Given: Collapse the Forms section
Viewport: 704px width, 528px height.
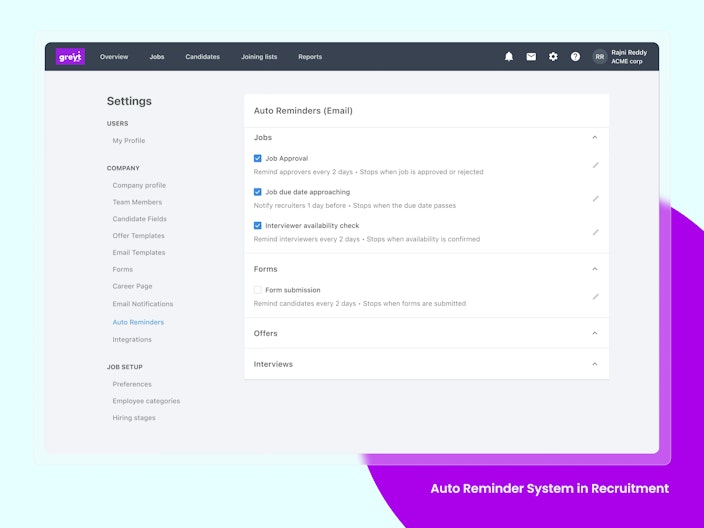Looking at the screenshot, I should click(x=595, y=269).
